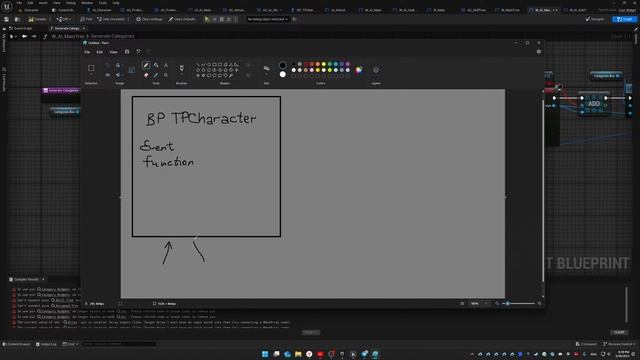The width and height of the screenshot is (640, 360).
Task: Open Paint View menu
Action: click(x=113, y=52)
